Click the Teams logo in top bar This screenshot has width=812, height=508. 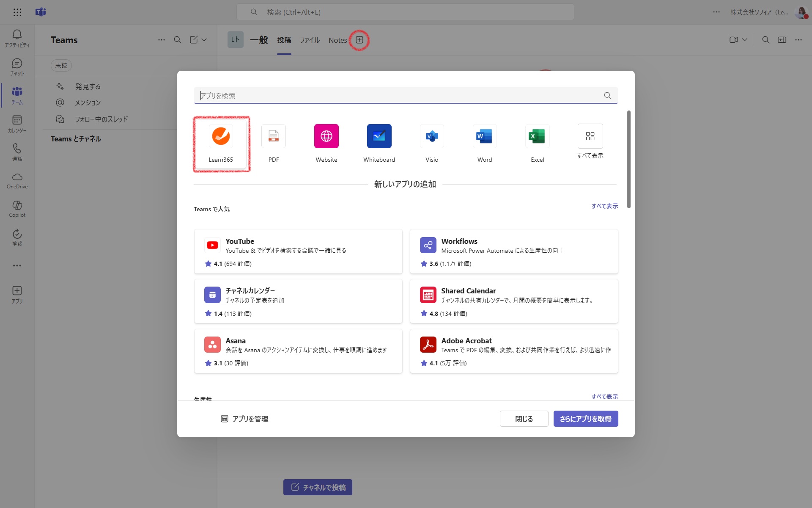click(x=41, y=12)
